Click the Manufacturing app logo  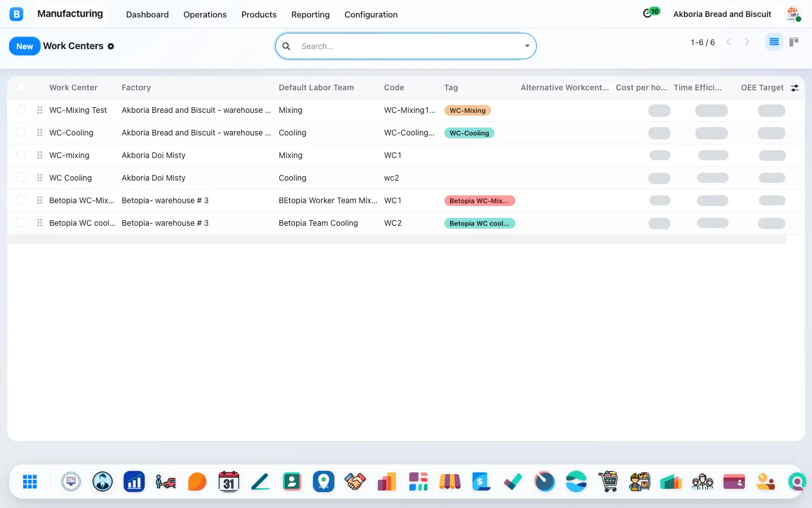click(16, 14)
